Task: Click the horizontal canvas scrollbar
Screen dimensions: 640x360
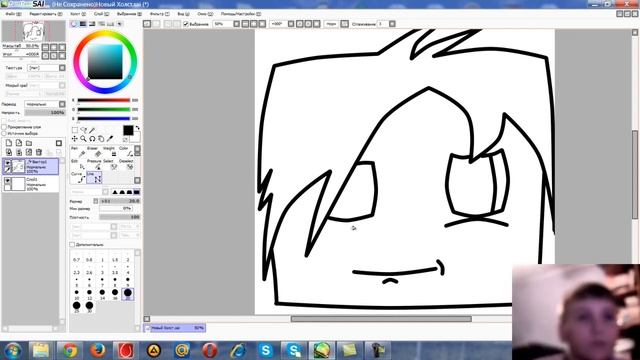Action: (381, 319)
